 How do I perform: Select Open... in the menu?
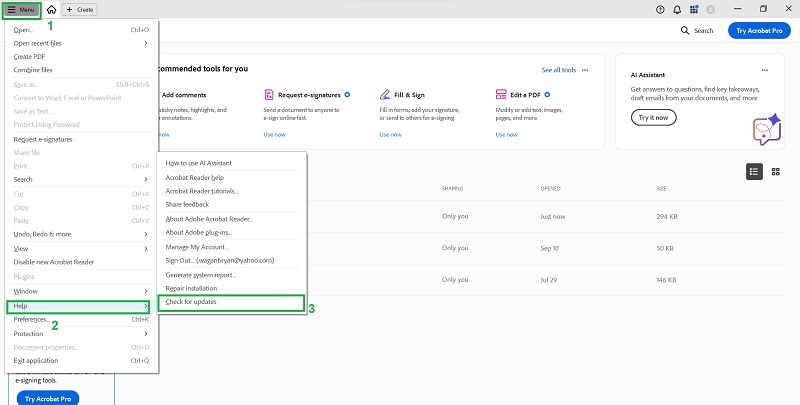pos(82,30)
